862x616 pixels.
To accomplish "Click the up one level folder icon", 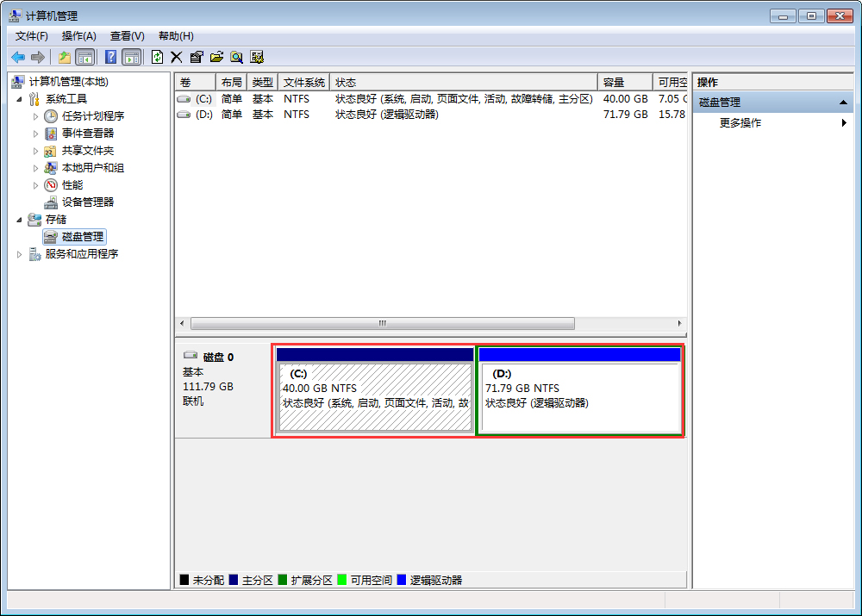I will point(64,57).
